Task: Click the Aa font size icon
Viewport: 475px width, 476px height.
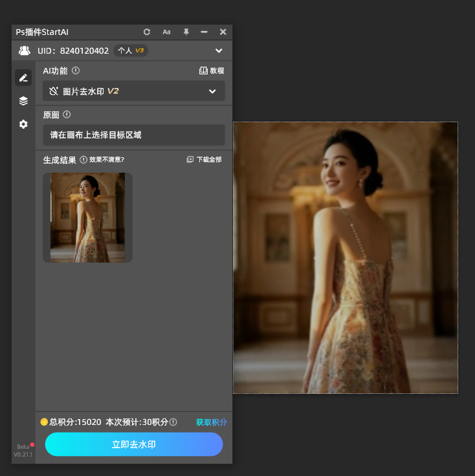Action: point(166,32)
